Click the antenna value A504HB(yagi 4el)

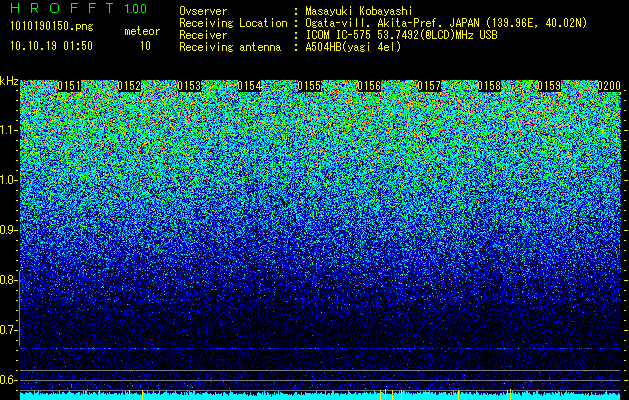(353, 47)
